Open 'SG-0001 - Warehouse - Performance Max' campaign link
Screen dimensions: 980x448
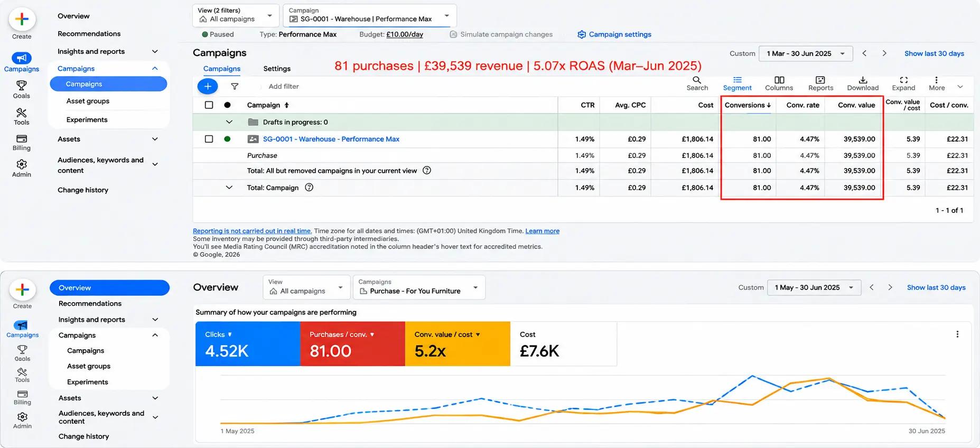(x=331, y=139)
